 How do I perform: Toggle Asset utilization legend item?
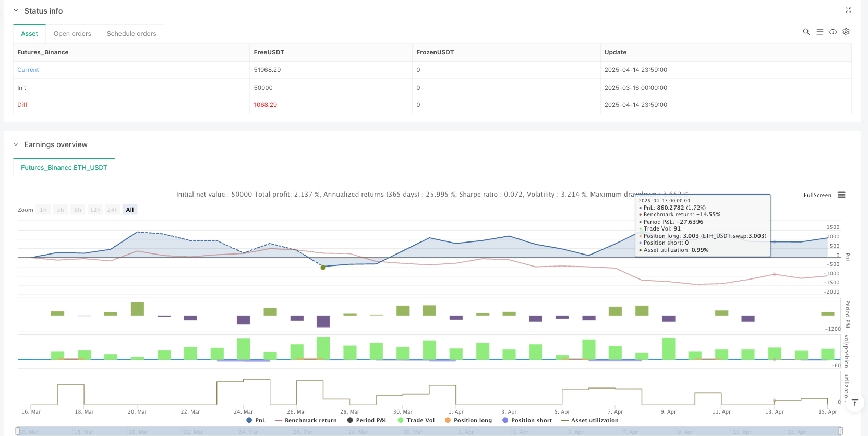(x=589, y=420)
